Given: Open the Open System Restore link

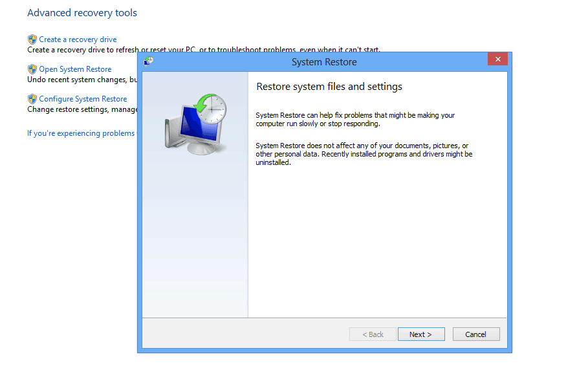Looking at the screenshot, I should coord(75,69).
